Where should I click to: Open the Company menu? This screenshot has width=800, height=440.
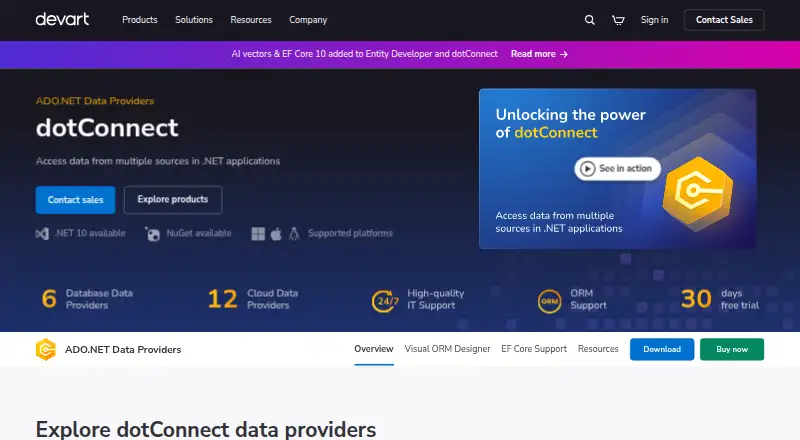pos(308,20)
